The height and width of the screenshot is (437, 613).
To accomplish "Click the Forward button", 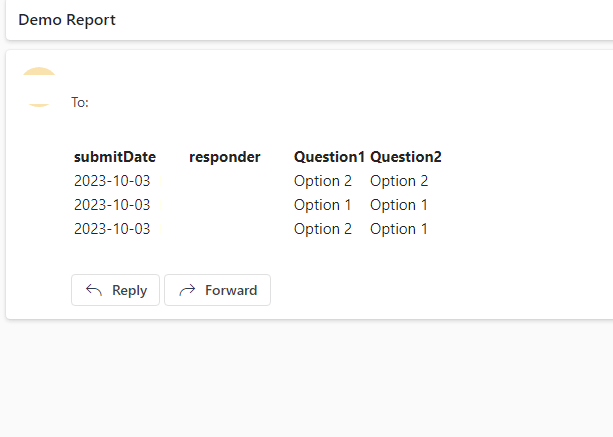I will point(217,290).
